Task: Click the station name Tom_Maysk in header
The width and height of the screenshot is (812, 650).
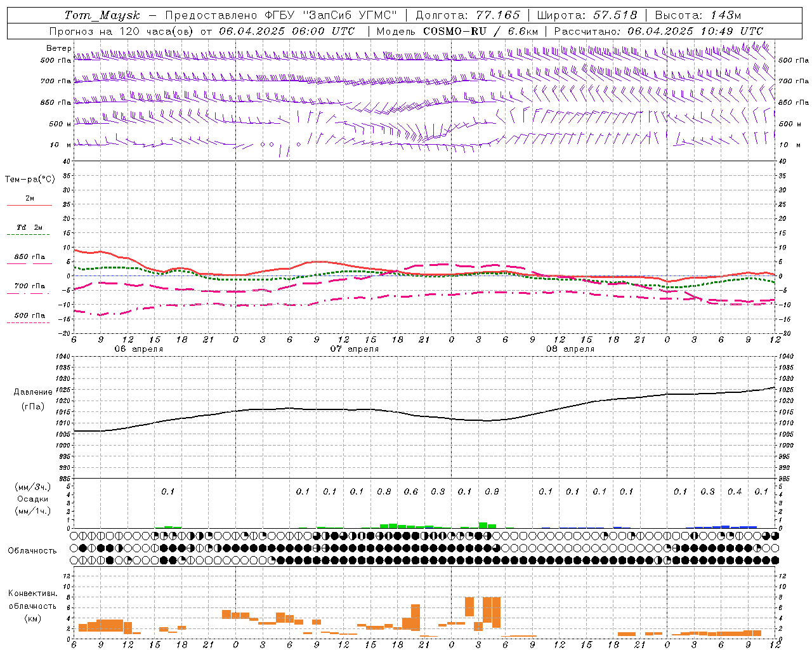Action: pos(102,15)
